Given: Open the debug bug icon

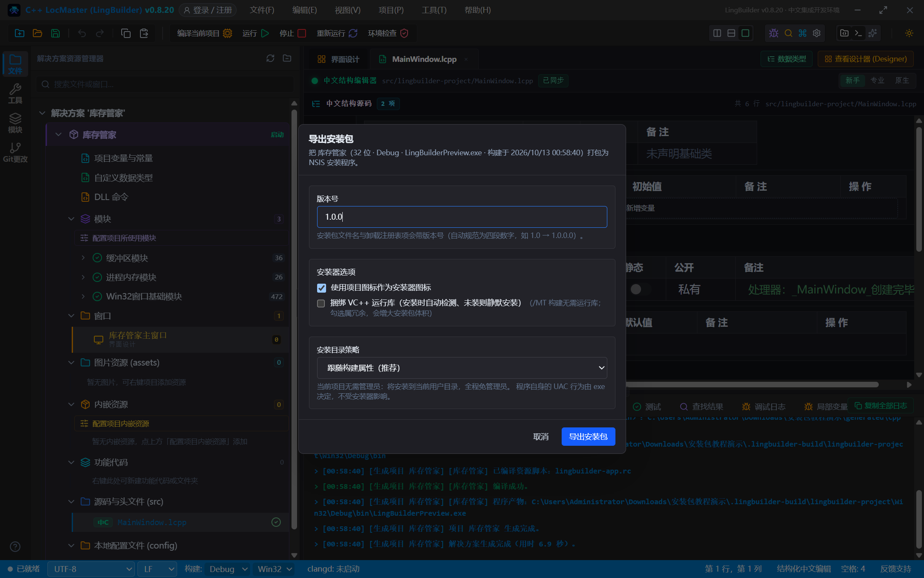Looking at the screenshot, I should click(x=774, y=33).
